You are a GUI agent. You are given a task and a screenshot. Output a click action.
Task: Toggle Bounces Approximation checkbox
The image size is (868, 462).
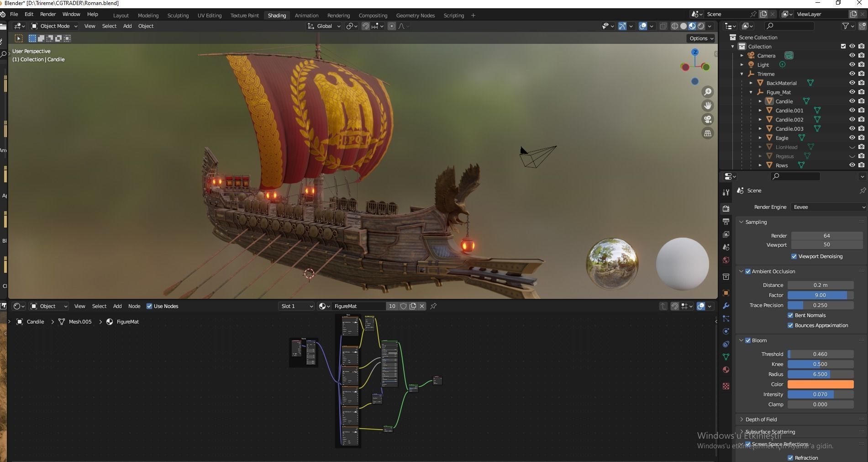point(790,325)
